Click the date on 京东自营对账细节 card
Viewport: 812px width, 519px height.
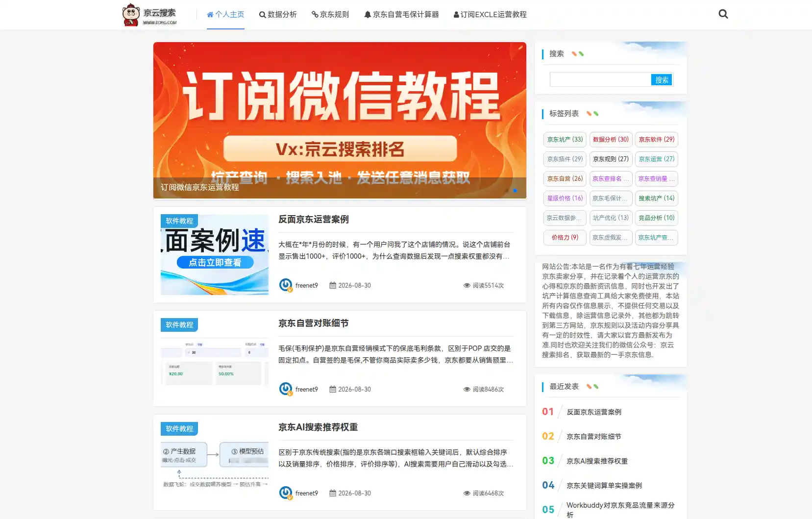pyautogui.click(x=350, y=390)
